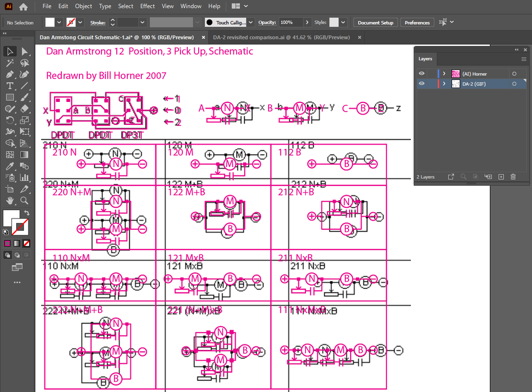
Task: Select the Shape Builder tool
Action: 10,143
